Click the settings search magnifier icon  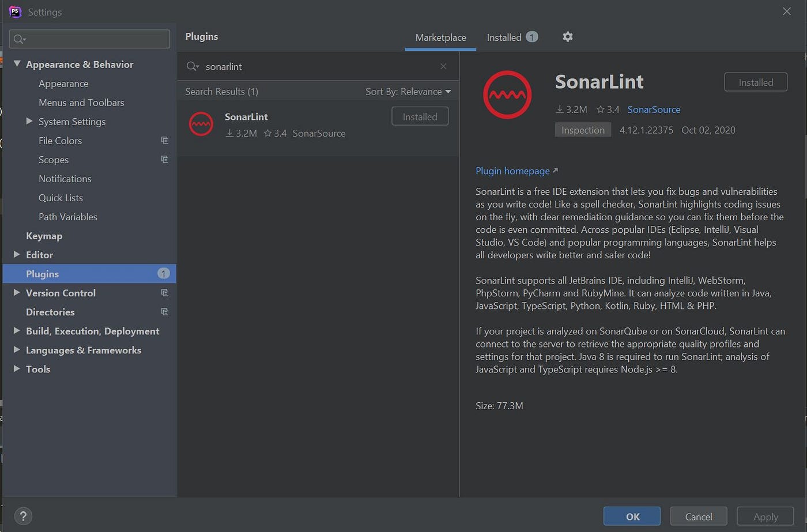tap(20, 39)
